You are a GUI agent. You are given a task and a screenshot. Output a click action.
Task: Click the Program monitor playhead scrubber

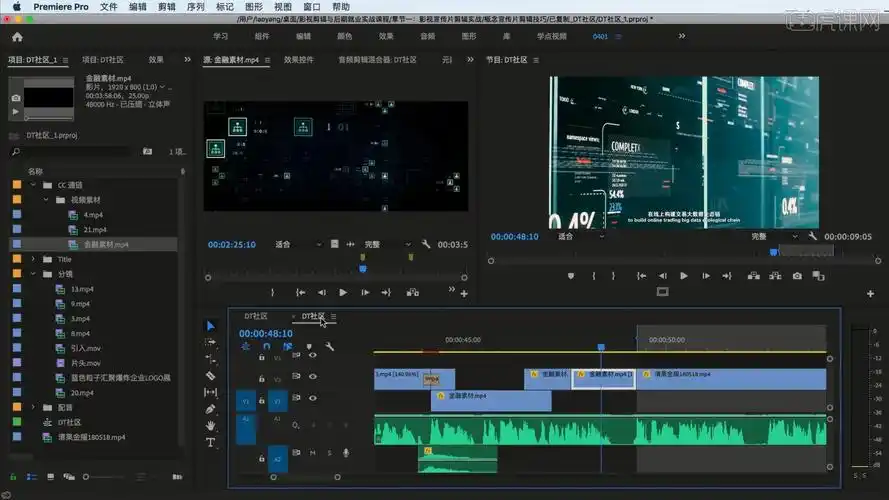773,252
